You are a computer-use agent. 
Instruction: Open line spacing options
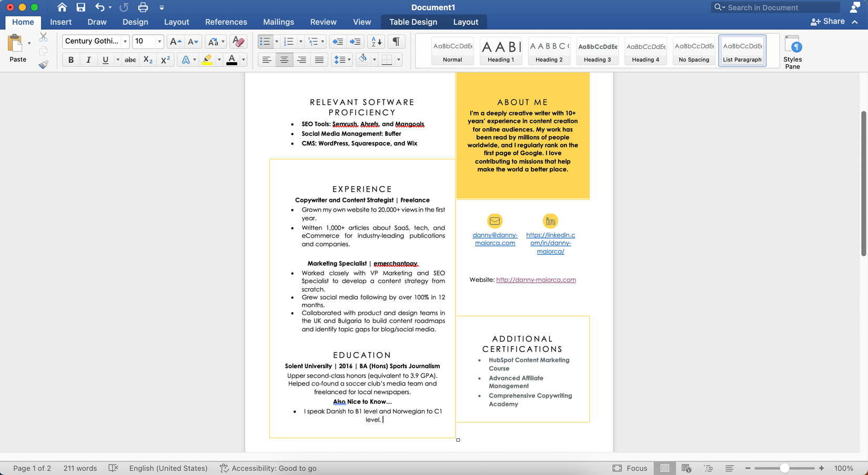tap(342, 60)
